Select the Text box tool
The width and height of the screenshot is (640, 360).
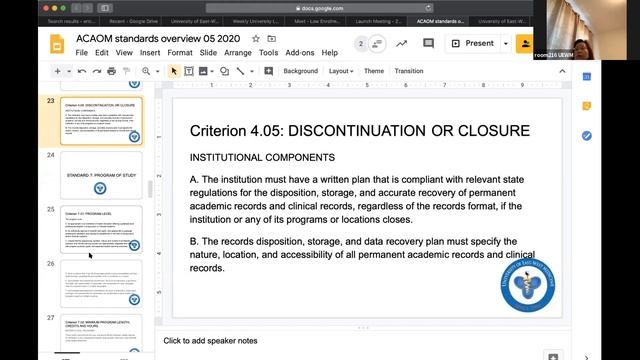pos(189,71)
